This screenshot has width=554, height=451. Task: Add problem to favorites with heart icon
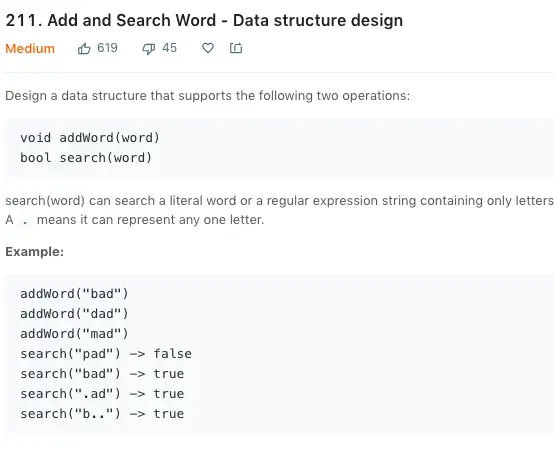[208, 48]
